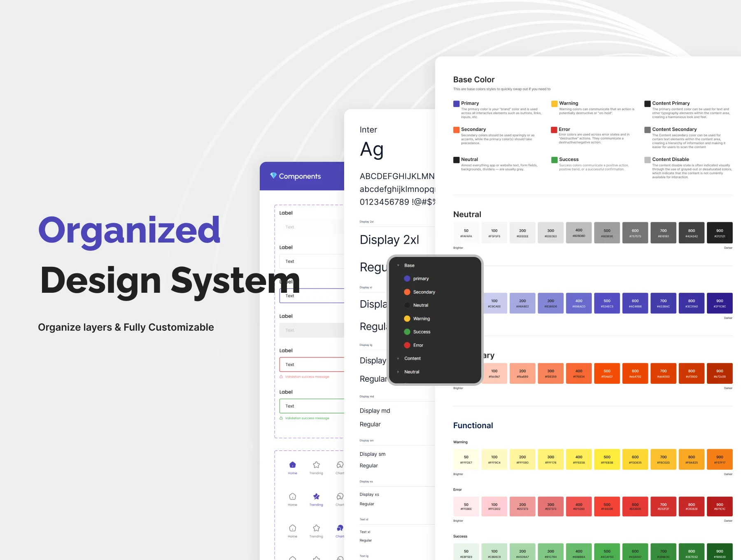This screenshot has width=741, height=560.
Task: Pick the Neutral 900 #212121 swatch
Action: coord(720,233)
